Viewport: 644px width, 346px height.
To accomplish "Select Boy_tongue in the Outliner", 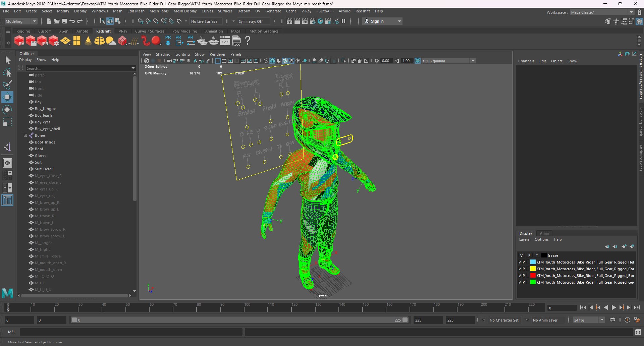I will [x=45, y=109].
